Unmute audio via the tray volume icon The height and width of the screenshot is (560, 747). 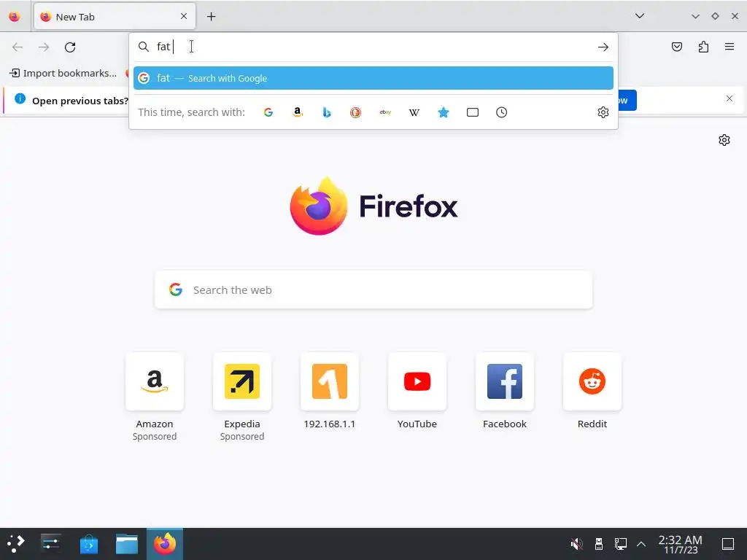point(576,544)
